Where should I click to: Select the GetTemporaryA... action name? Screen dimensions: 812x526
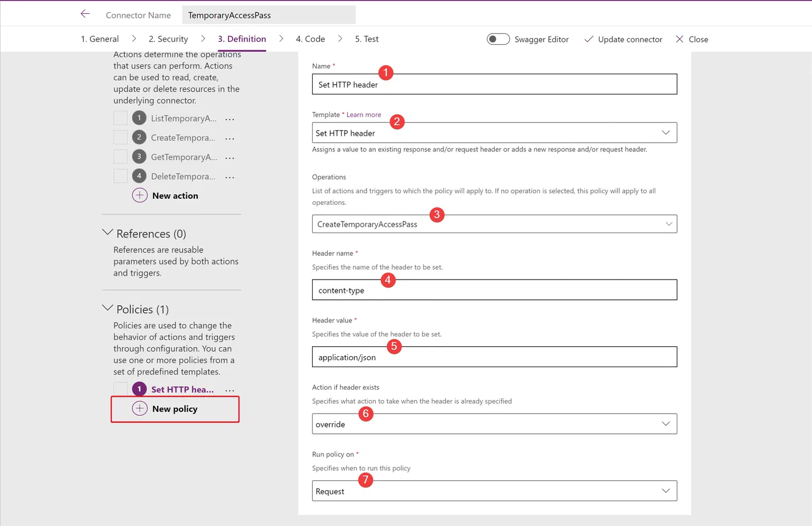184,157
